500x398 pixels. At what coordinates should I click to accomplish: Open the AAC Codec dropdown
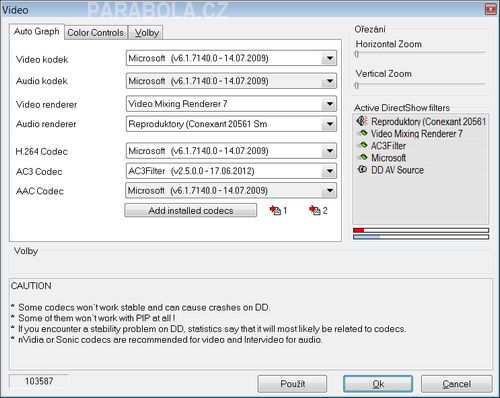coord(231,191)
